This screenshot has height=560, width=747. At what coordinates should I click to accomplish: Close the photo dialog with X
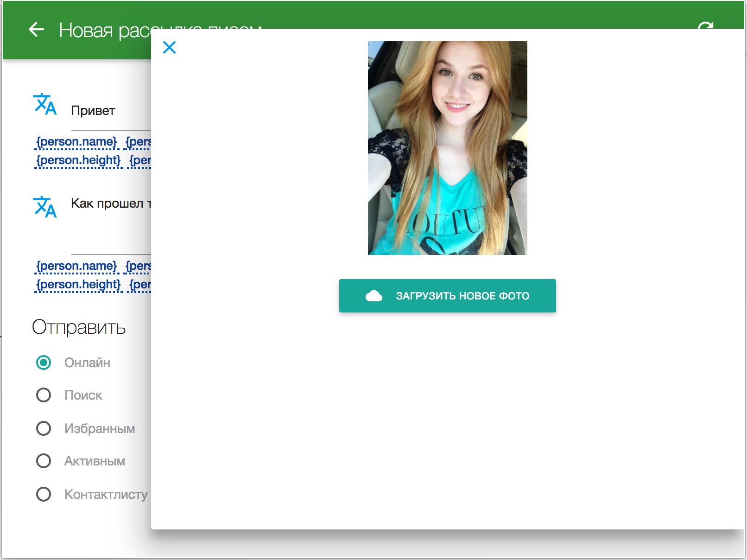click(170, 47)
